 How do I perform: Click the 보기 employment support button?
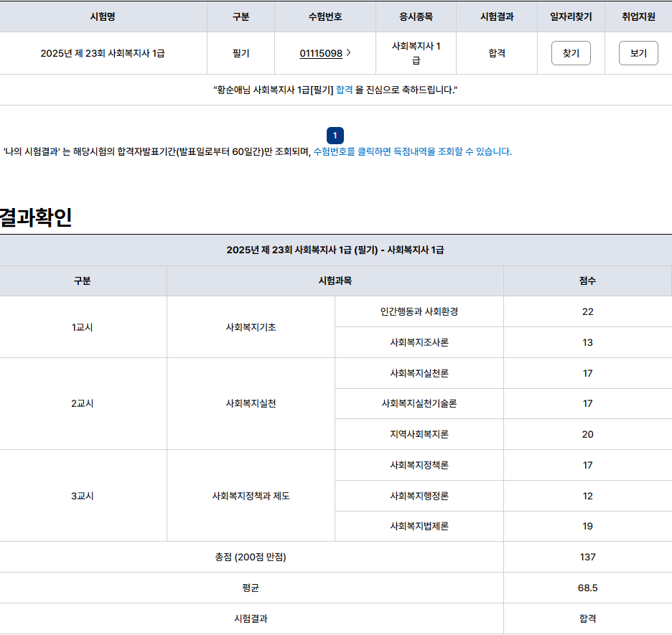(x=638, y=53)
